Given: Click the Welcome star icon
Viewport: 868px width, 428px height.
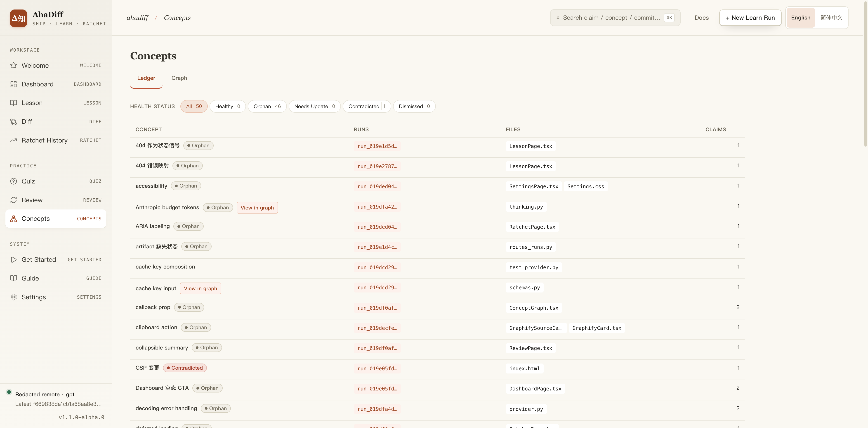Looking at the screenshot, I should click(x=14, y=65).
